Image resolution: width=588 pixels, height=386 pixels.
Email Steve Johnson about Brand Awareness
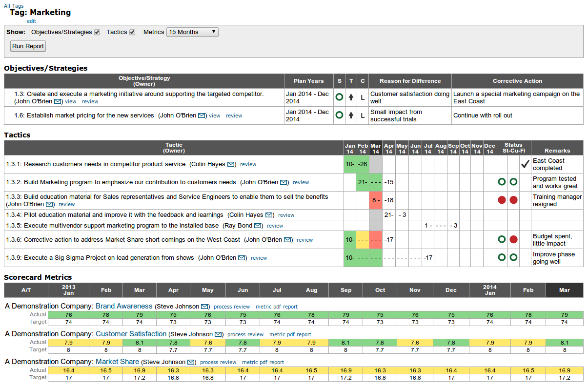(205, 307)
